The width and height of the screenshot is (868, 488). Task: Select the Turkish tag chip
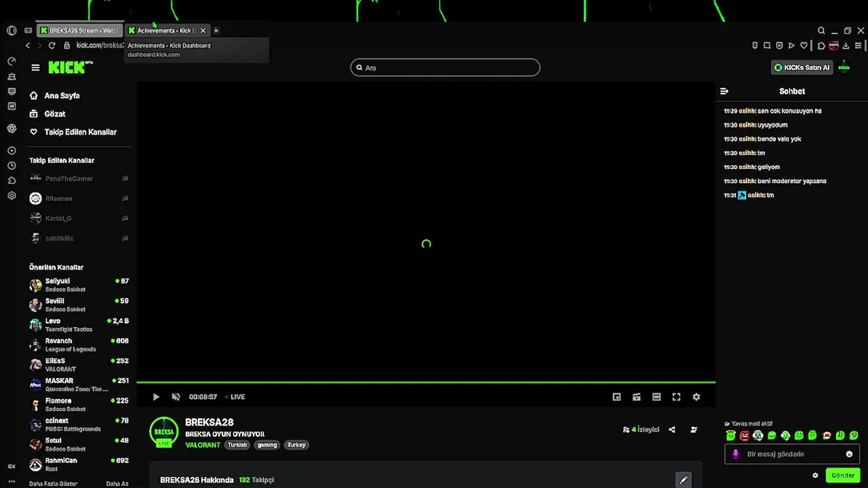(x=237, y=445)
